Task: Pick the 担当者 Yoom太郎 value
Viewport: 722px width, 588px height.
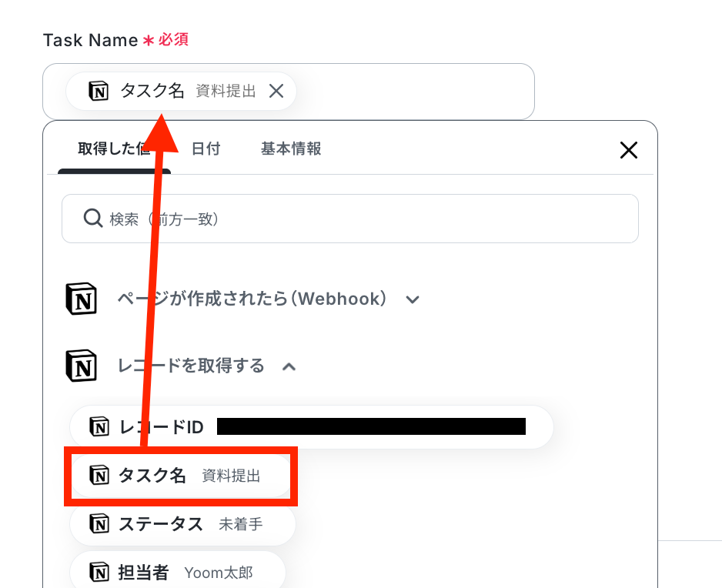Action: pyautogui.click(x=178, y=573)
